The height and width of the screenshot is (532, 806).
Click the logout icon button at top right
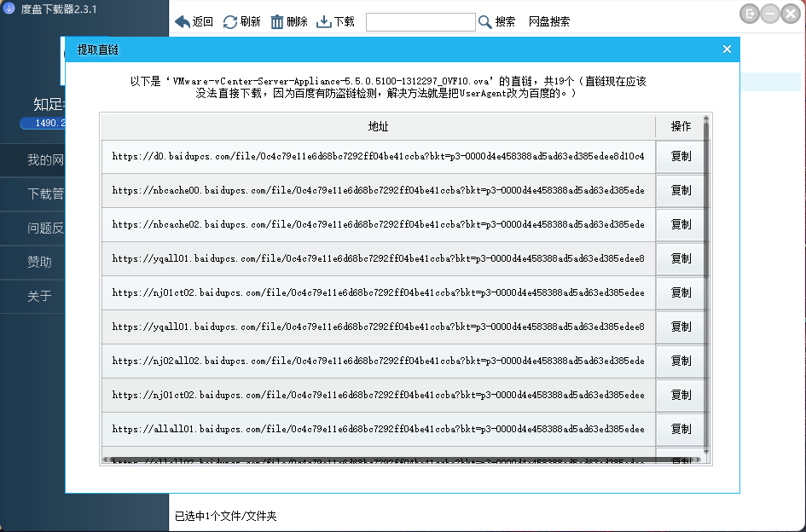pyautogui.click(x=750, y=14)
